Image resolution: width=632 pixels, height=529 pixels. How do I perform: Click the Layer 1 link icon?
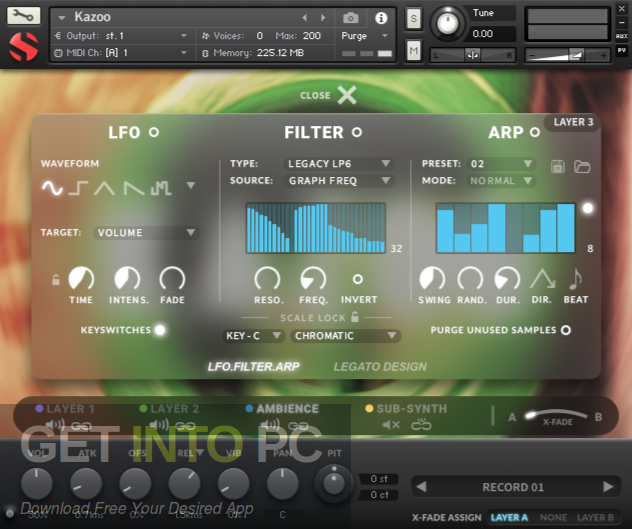click(x=81, y=425)
